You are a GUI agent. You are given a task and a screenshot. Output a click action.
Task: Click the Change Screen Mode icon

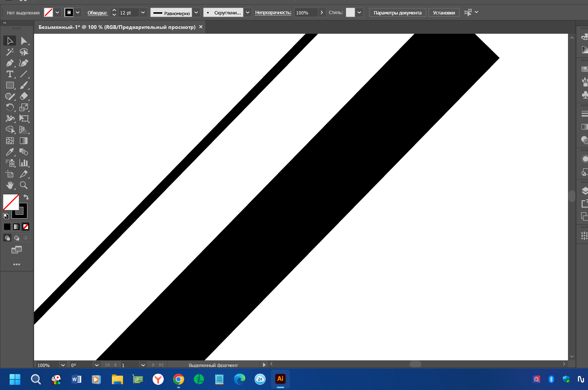[x=16, y=250]
